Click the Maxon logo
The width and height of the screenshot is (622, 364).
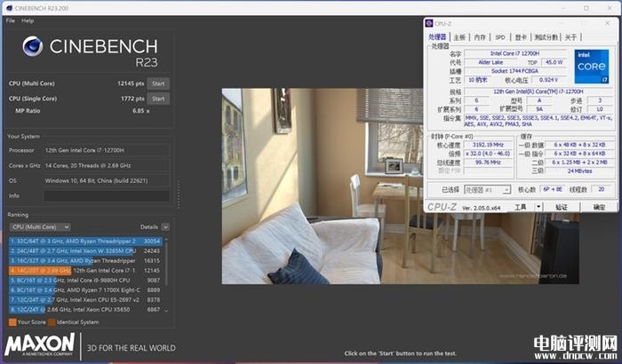[40, 344]
